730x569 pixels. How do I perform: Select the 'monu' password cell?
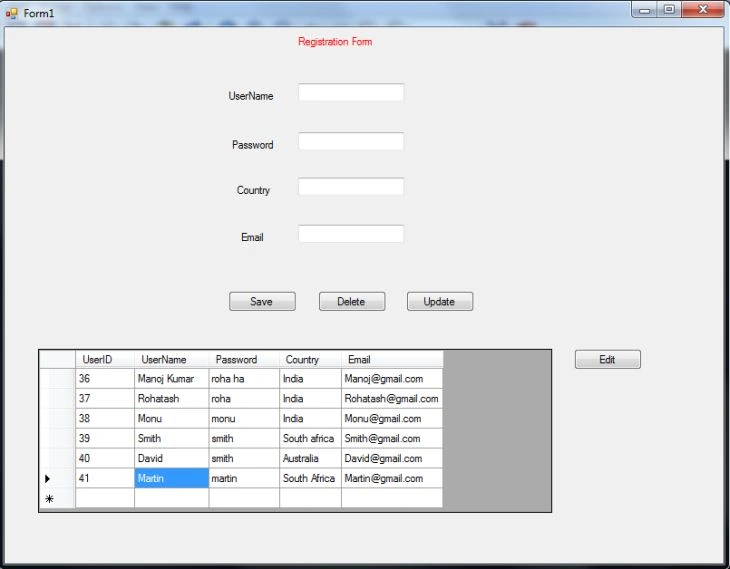point(244,418)
